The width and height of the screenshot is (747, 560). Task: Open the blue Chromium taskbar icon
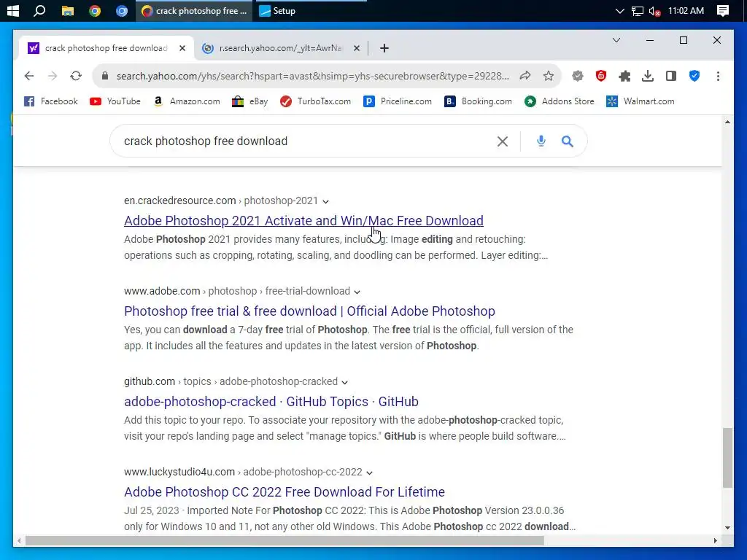122,10
